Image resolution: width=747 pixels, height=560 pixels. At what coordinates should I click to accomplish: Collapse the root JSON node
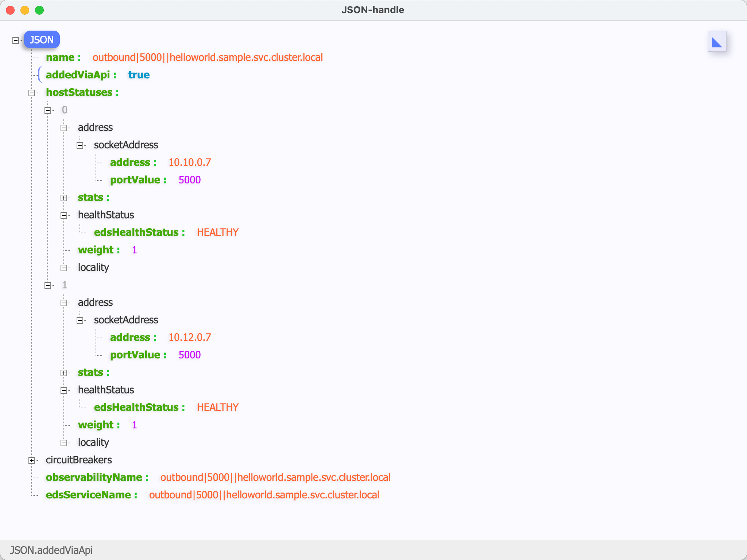click(16, 40)
